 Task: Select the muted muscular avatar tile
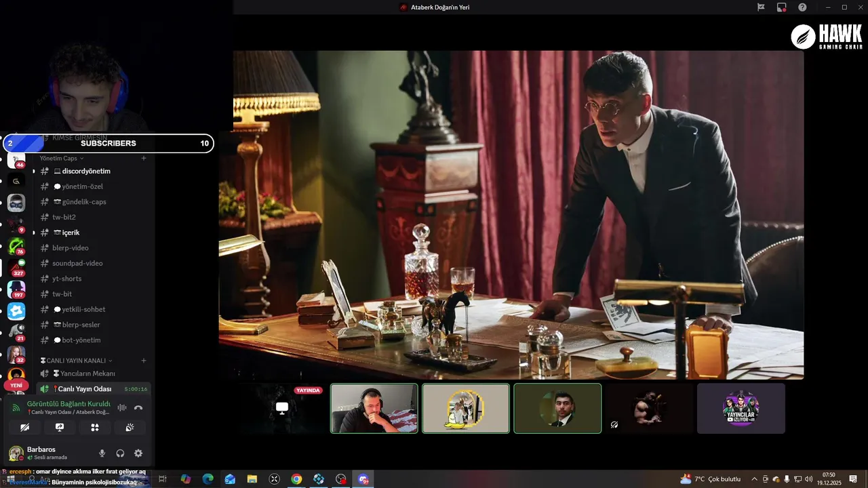pos(649,408)
